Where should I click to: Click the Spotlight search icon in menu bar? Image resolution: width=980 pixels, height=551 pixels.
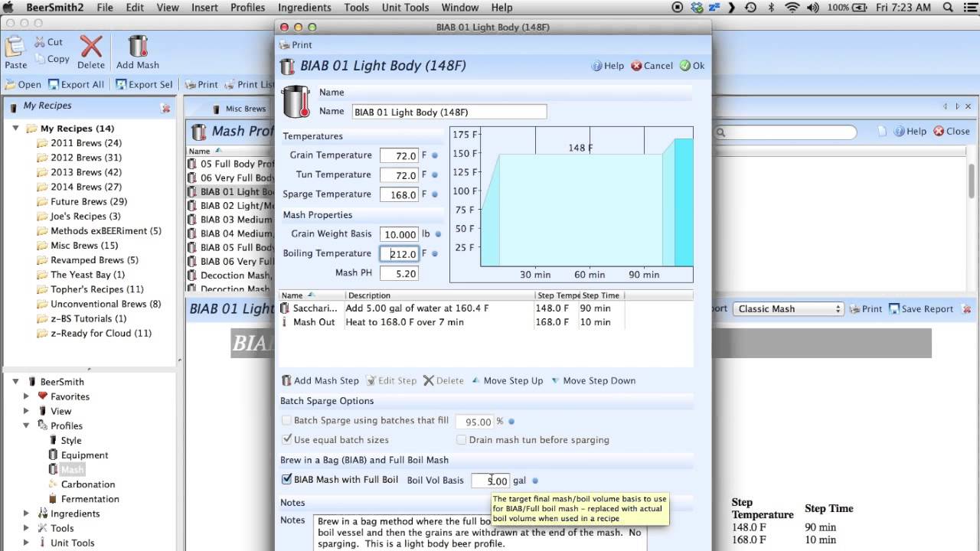947,8
